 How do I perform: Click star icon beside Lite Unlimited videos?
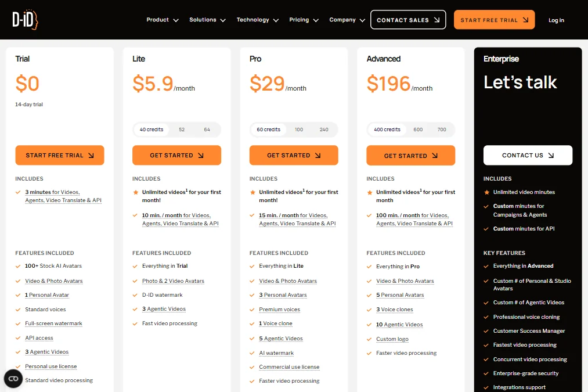click(135, 192)
